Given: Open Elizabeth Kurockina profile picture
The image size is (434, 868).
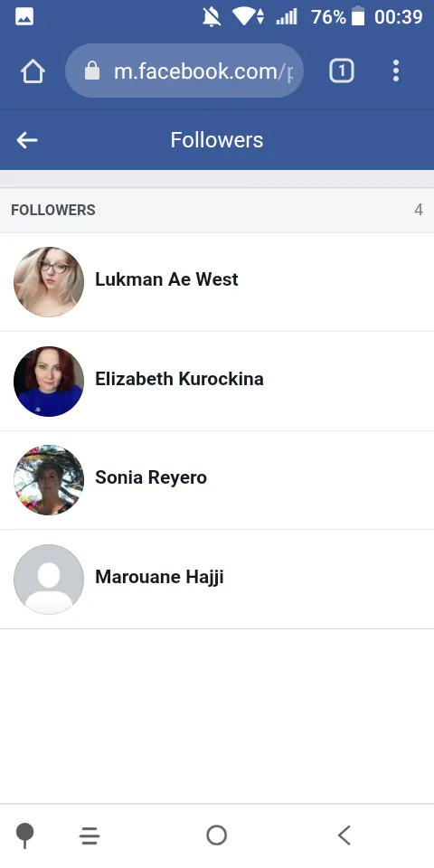Looking at the screenshot, I should click(49, 381).
